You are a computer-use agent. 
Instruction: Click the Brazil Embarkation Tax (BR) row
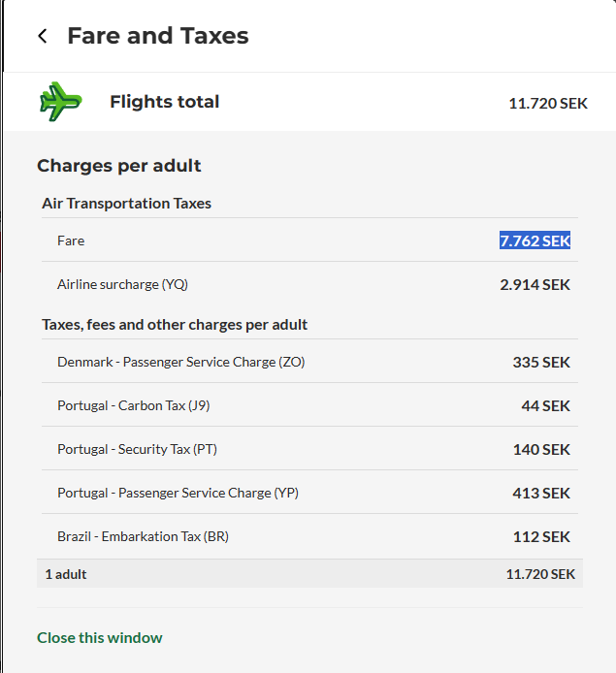pyautogui.click(x=143, y=536)
